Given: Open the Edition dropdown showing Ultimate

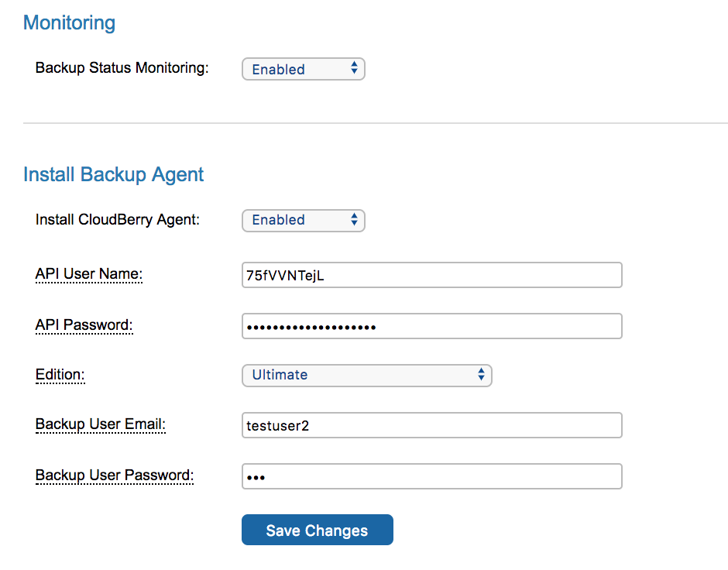Looking at the screenshot, I should click(x=367, y=376).
